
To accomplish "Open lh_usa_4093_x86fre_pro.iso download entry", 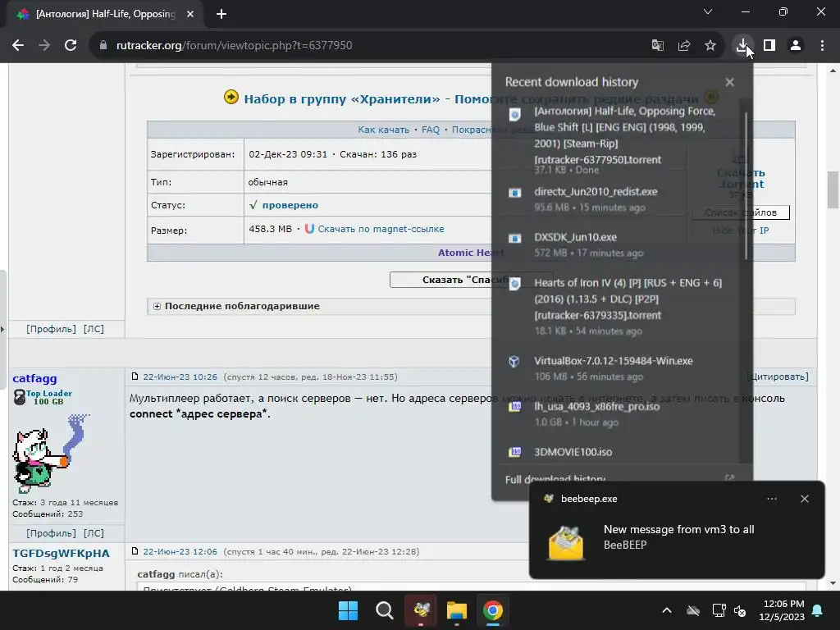I will [619, 414].
